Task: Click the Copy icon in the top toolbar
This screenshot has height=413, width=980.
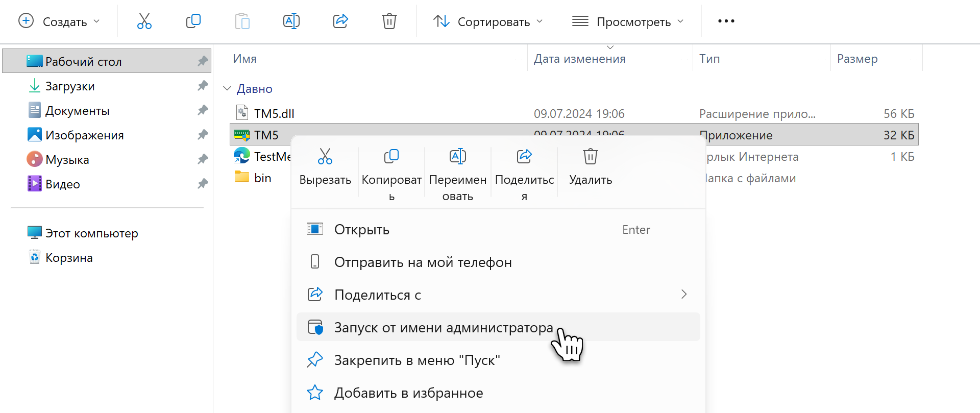Action: pyautogui.click(x=193, y=21)
